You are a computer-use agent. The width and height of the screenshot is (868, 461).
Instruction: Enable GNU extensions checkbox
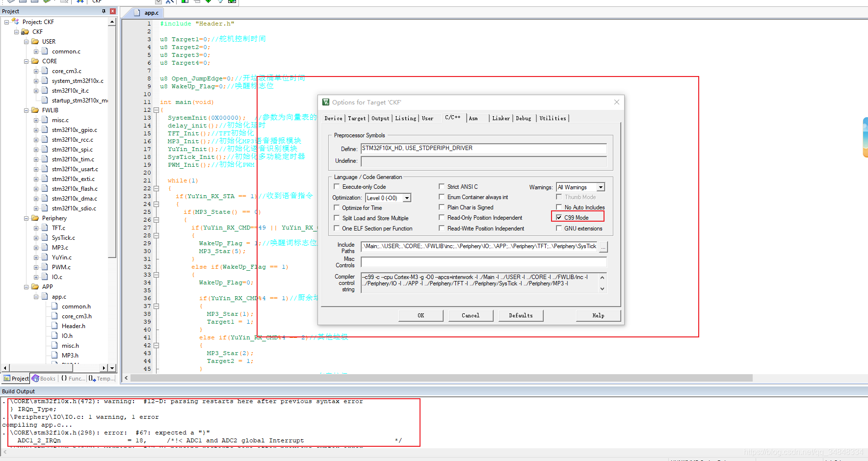pyautogui.click(x=559, y=228)
